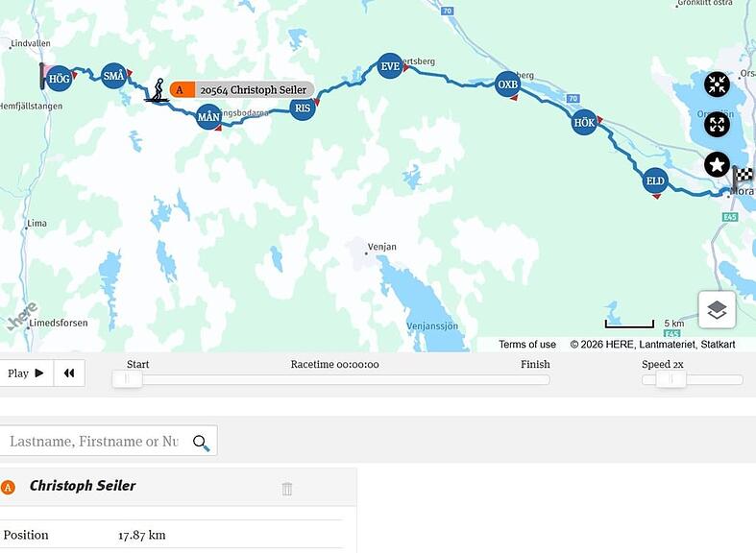Click the collapse-arrows map zoom button
Image resolution: width=756 pixels, height=553 pixels.
pyautogui.click(x=717, y=84)
